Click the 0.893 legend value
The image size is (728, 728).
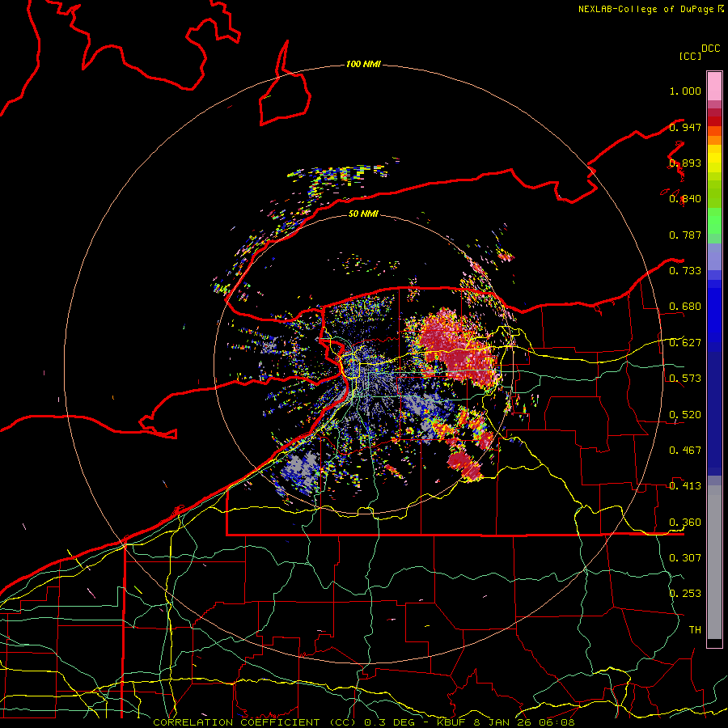click(685, 163)
